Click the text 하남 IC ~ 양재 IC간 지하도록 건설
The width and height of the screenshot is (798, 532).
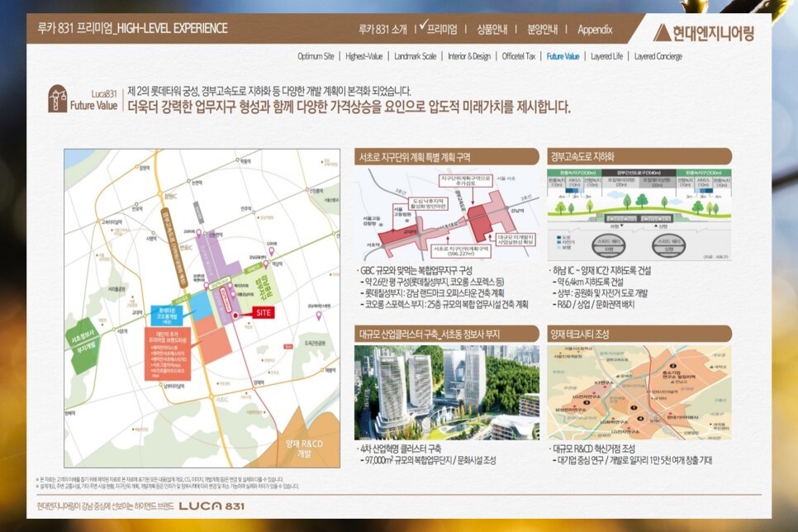point(601,271)
